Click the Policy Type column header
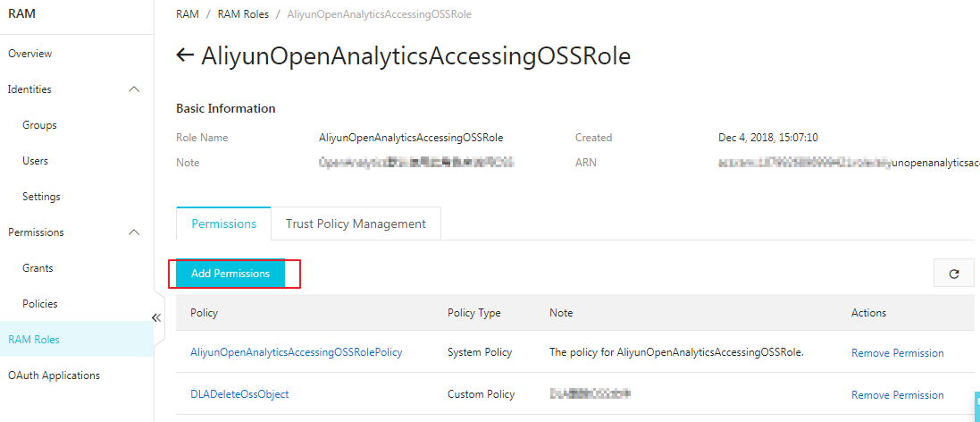This screenshot has width=980, height=422. tap(474, 313)
